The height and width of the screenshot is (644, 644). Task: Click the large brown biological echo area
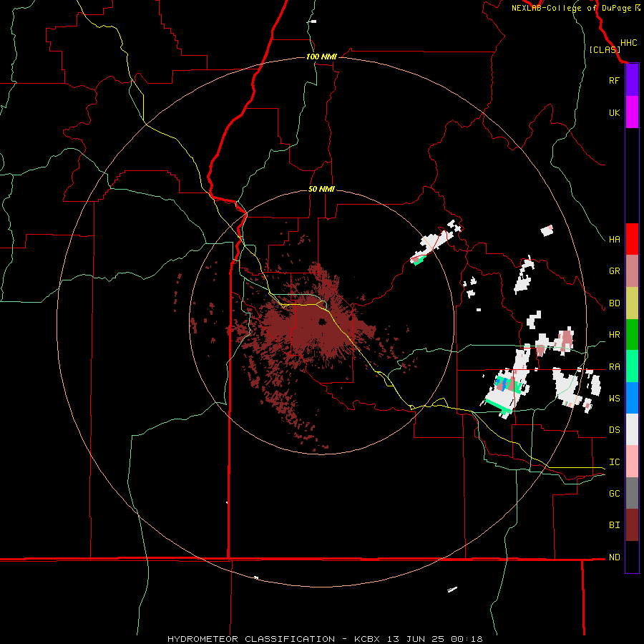pos(316,328)
